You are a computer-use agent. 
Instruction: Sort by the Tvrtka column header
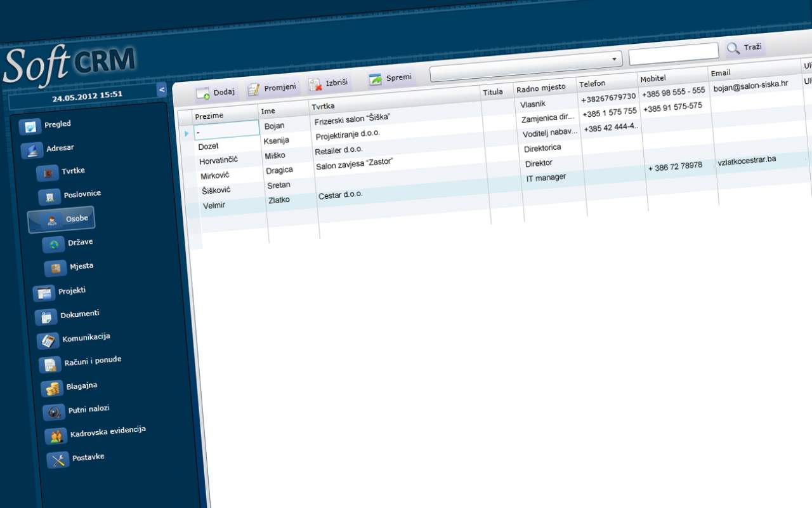[323, 106]
